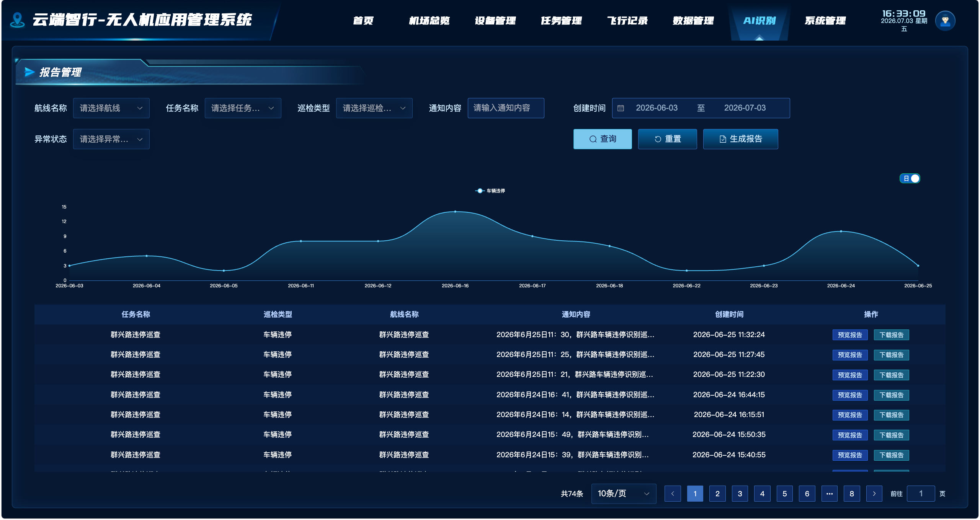This screenshot has height=520, width=980.
Task: Open the 巡检类型 inspection type dropdown
Action: tap(374, 108)
